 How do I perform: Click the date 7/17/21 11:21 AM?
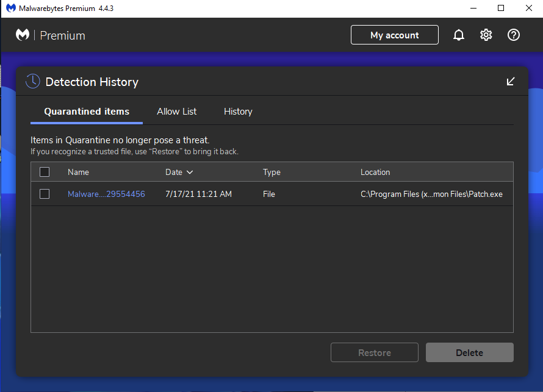click(x=198, y=194)
